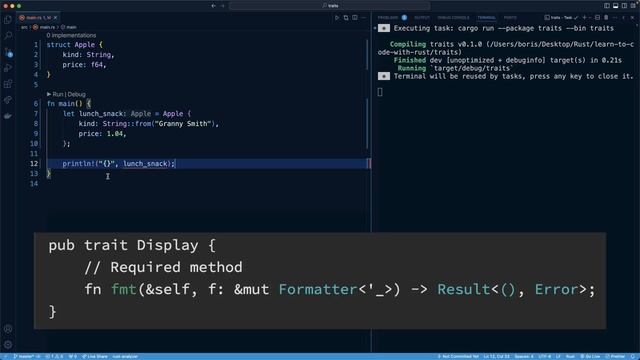Open the editor more actions menu
This screenshot has height=360, width=640.
[364, 18]
